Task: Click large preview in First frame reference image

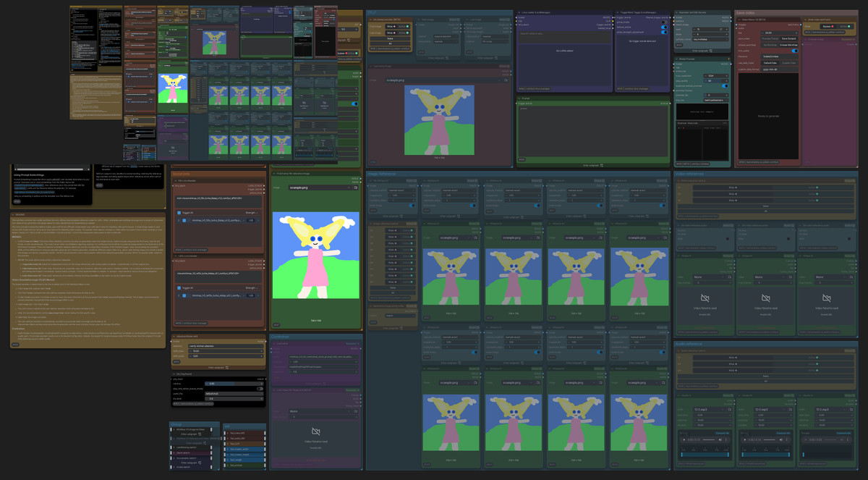Action: 315,255
